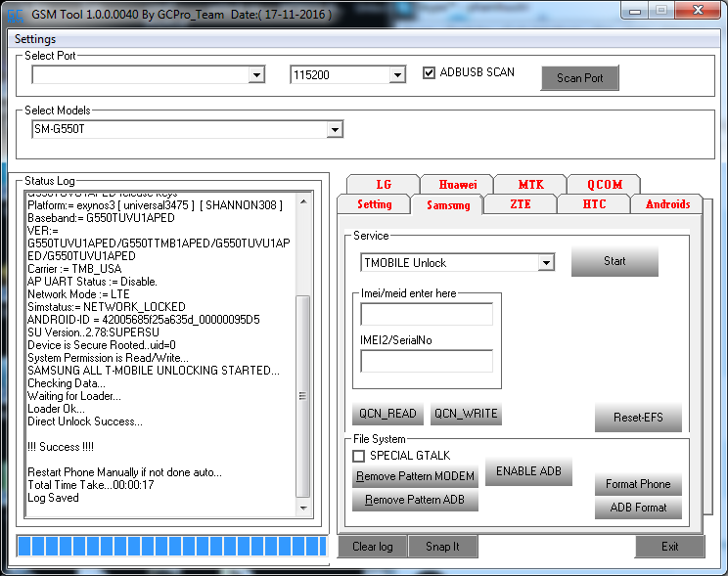Open the QCOM tab
728x576 pixels.
pos(604,184)
